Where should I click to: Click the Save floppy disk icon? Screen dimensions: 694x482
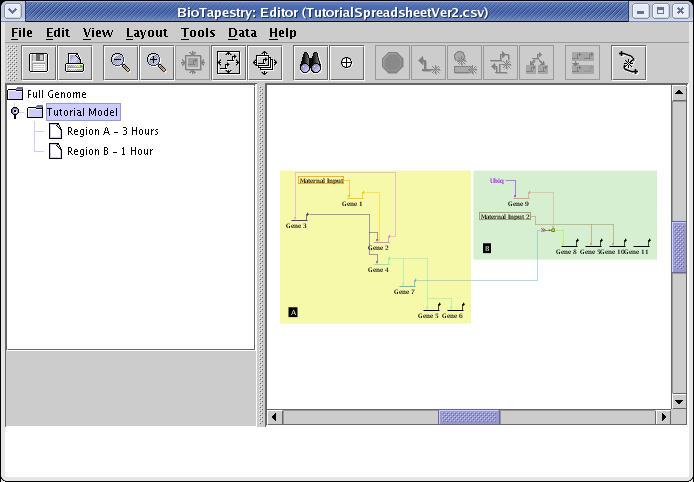(x=41, y=62)
